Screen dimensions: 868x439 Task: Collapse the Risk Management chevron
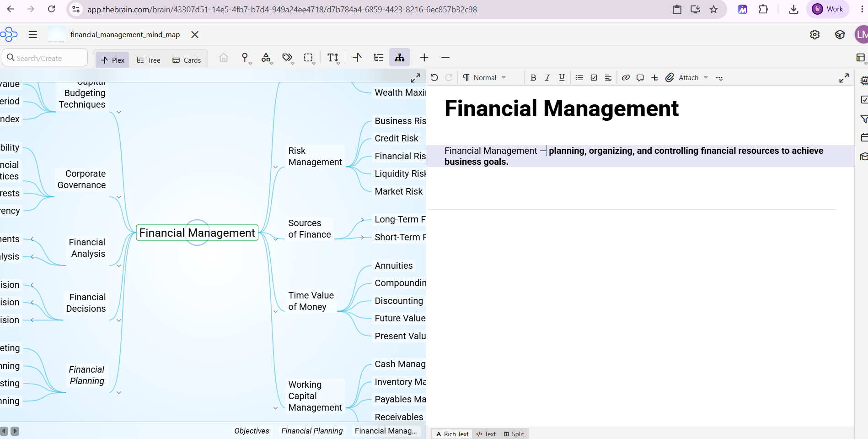275,167
